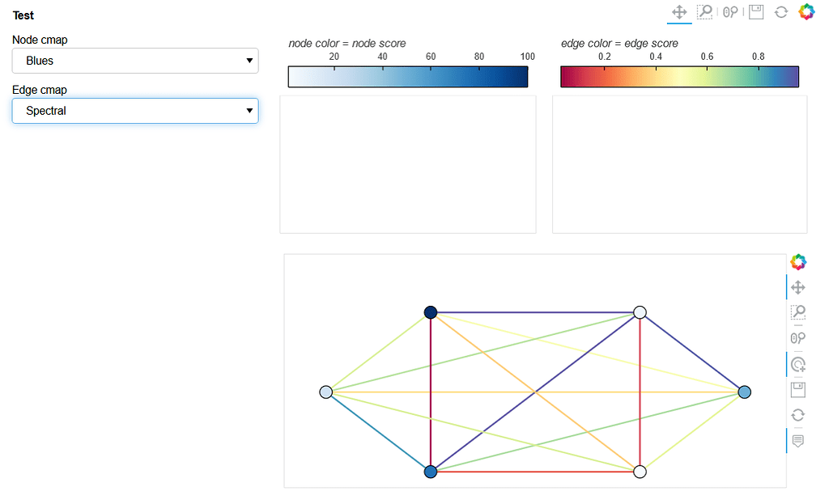Click the Bokeh logo above the graph toolbar

[x=797, y=261]
